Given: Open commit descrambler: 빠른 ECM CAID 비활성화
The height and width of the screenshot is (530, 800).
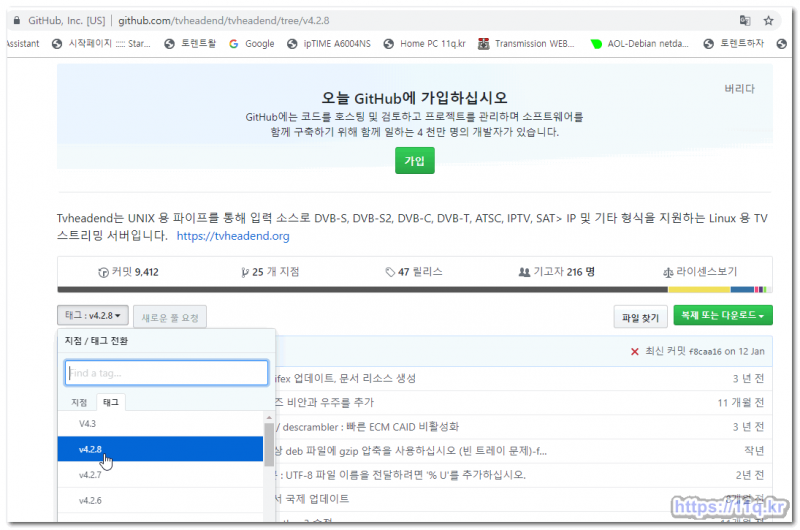Looking at the screenshot, I should [367, 427].
